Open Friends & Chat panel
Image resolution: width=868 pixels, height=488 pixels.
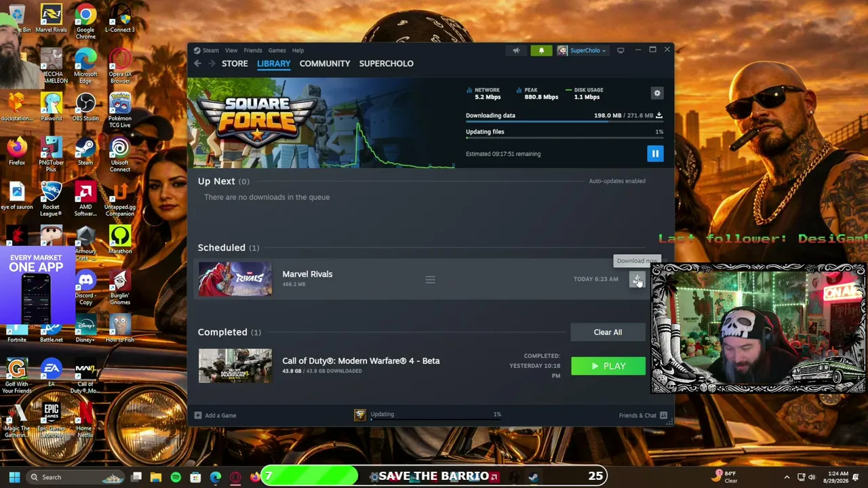pos(643,415)
